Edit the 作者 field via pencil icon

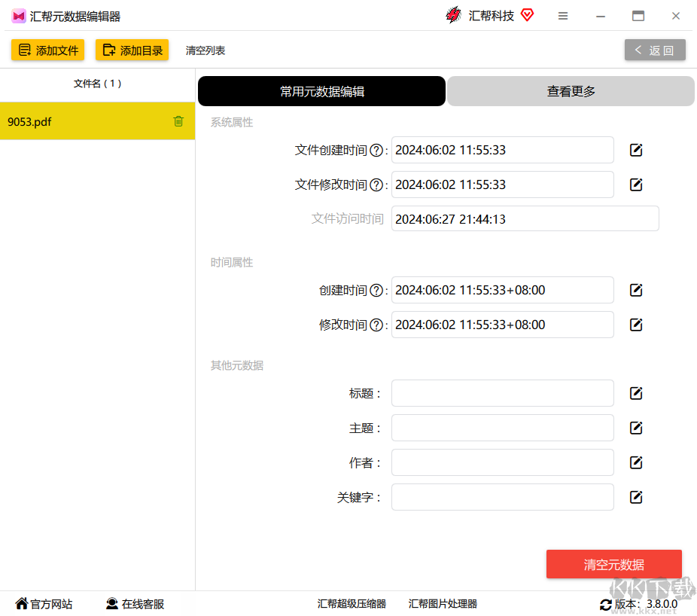point(636,462)
